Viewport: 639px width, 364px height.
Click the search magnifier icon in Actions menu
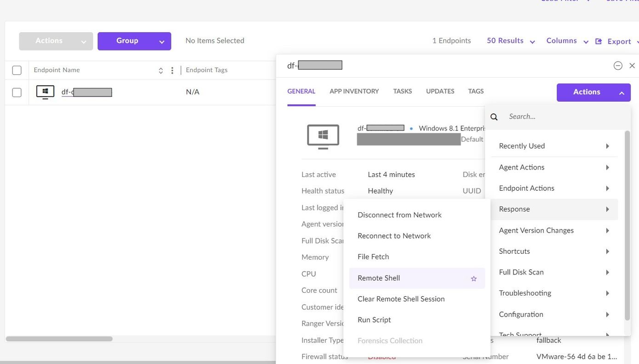494,117
